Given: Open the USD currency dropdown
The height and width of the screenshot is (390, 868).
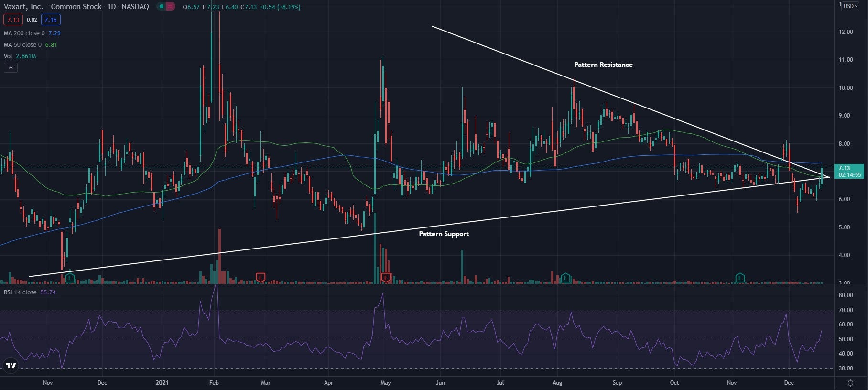Looking at the screenshot, I should coord(851,6).
